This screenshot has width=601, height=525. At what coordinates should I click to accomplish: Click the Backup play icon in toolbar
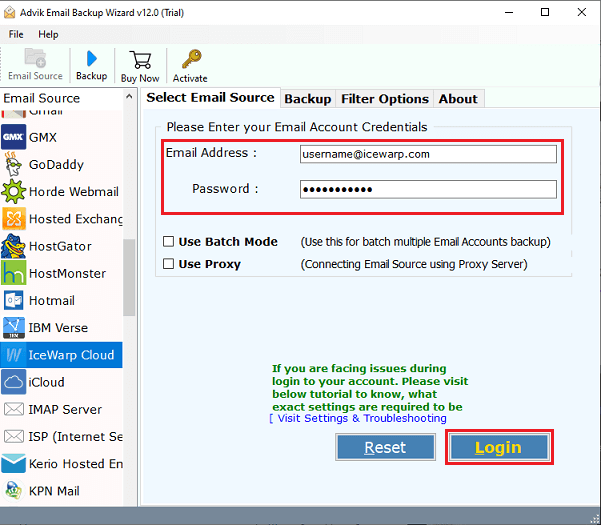(92, 59)
